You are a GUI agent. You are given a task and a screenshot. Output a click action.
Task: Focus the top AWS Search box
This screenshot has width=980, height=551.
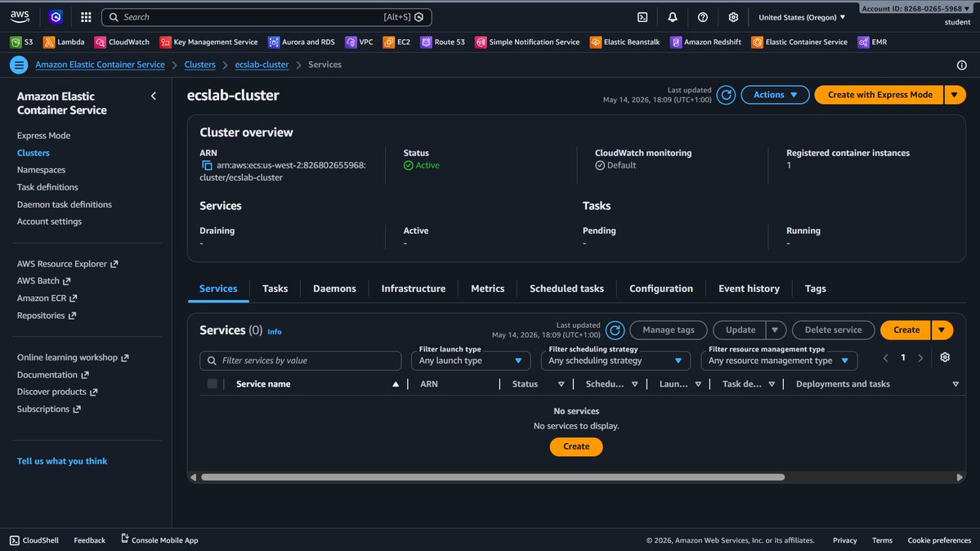pos(266,17)
